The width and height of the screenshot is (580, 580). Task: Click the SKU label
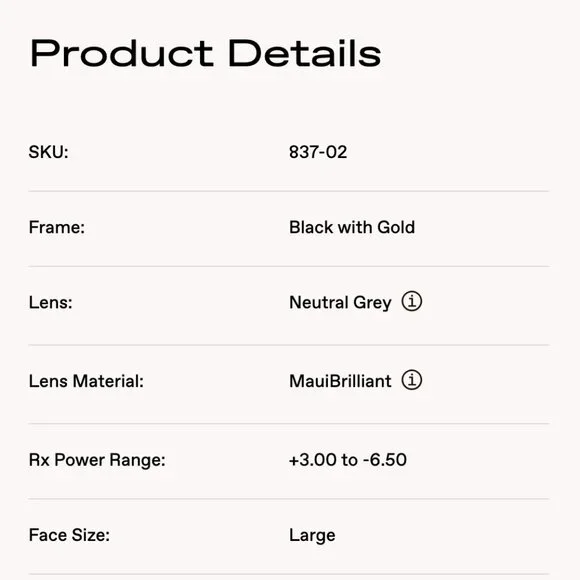(48, 152)
